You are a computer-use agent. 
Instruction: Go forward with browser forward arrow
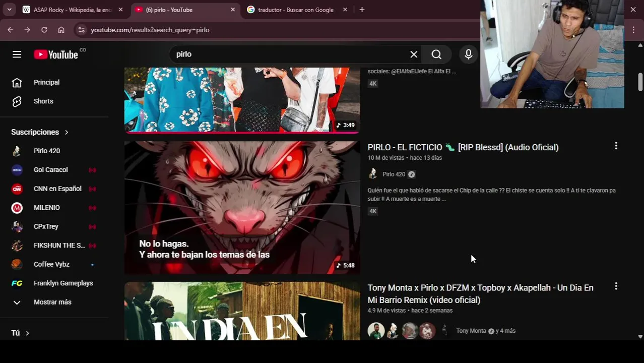tap(27, 30)
